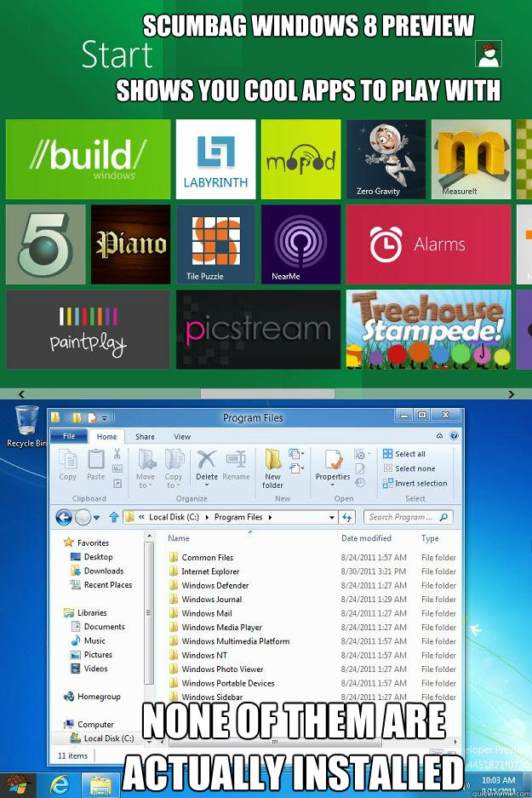Open Explorer Help icon

pyautogui.click(x=455, y=436)
